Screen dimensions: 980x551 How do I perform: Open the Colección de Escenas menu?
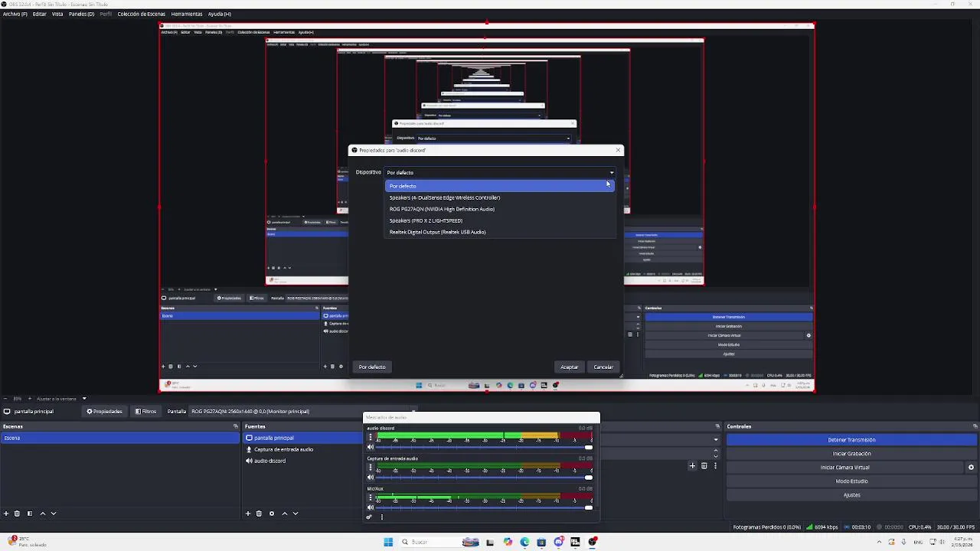(x=142, y=14)
